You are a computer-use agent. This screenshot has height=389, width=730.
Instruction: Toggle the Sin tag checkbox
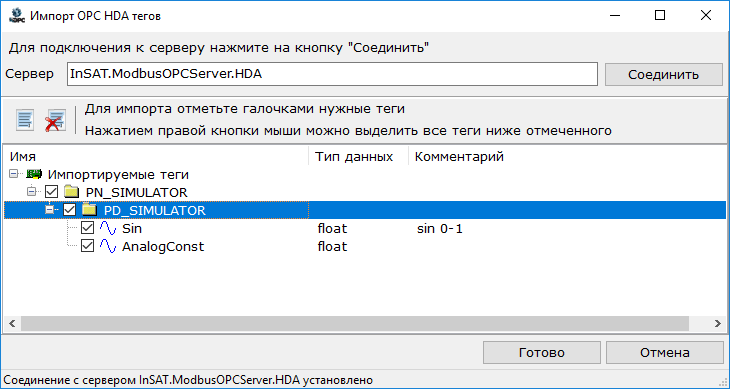(x=88, y=228)
